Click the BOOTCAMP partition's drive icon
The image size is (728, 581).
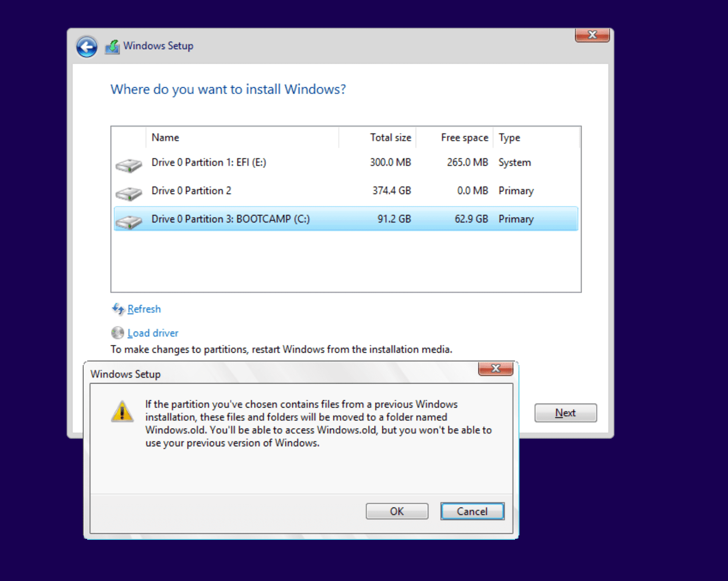pyautogui.click(x=129, y=222)
